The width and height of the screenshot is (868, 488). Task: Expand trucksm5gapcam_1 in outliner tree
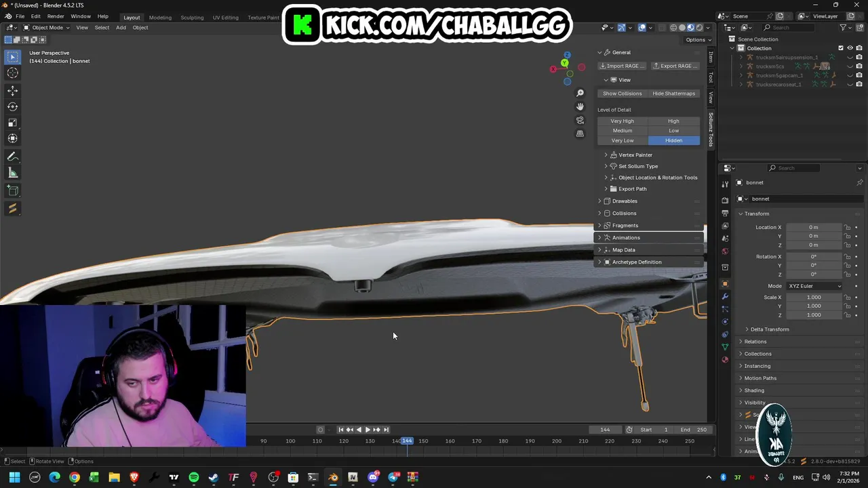(742, 76)
